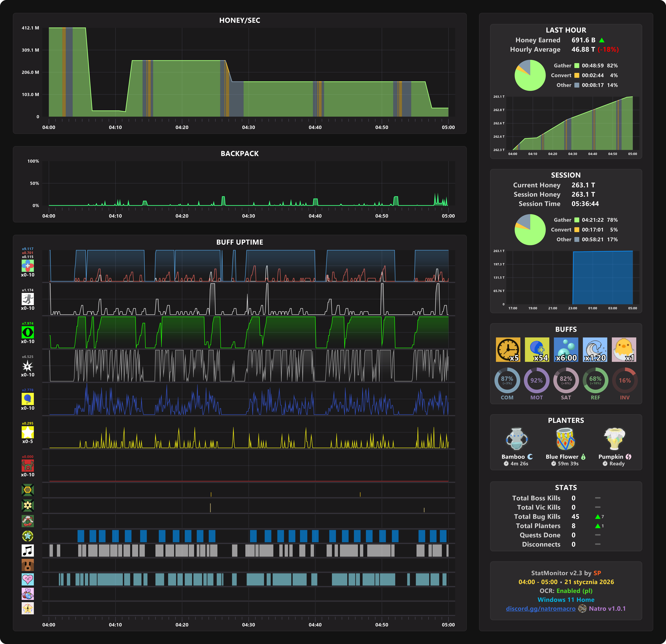Click the clock buff icon showing x5
This screenshot has height=644, width=666.
[508, 349]
